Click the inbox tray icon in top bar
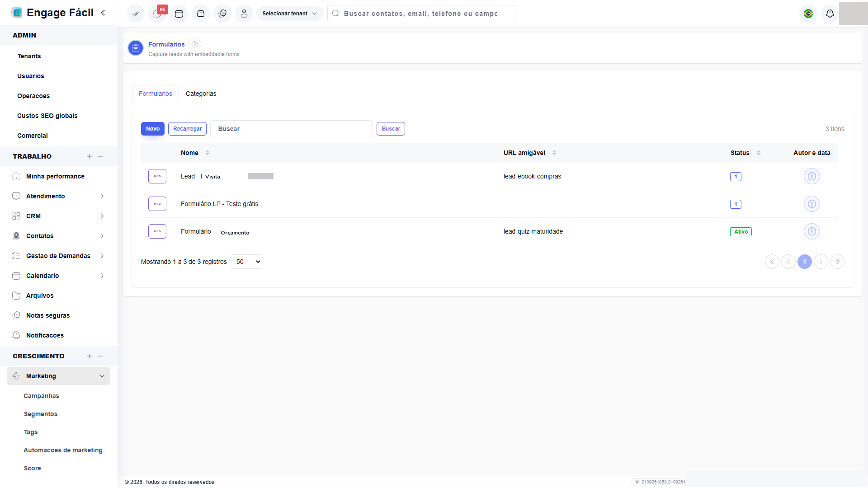Viewport: 868px width, 488px height. coord(201,14)
